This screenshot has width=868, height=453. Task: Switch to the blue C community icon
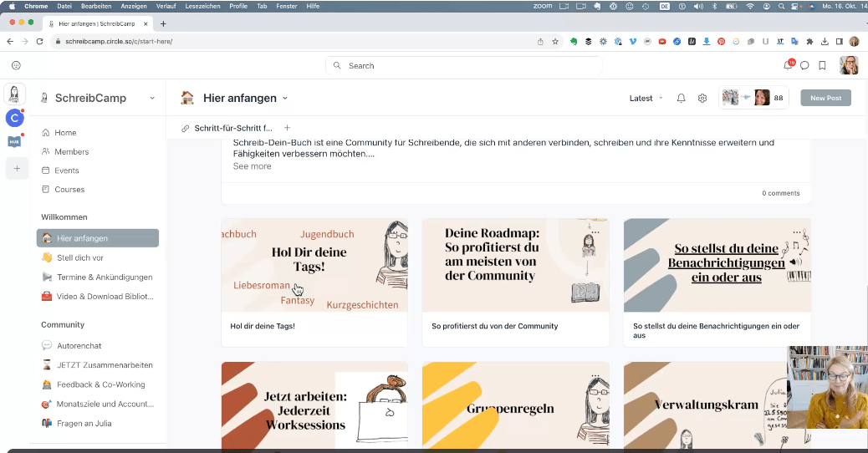(14, 118)
